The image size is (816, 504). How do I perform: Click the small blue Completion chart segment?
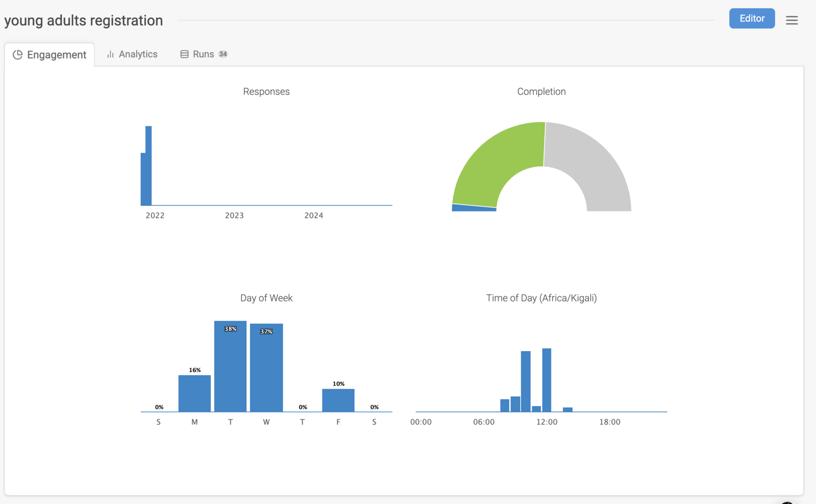pyautogui.click(x=474, y=207)
